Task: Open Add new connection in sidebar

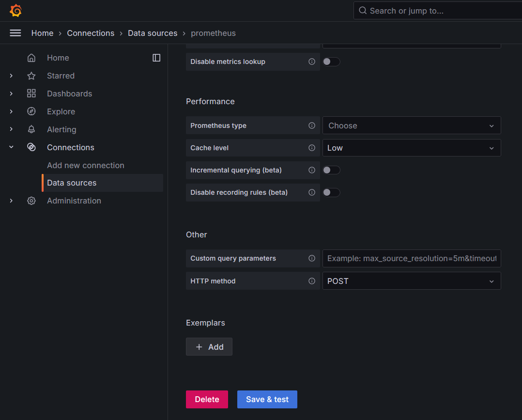Action: pyautogui.click(x=86, y=165)
